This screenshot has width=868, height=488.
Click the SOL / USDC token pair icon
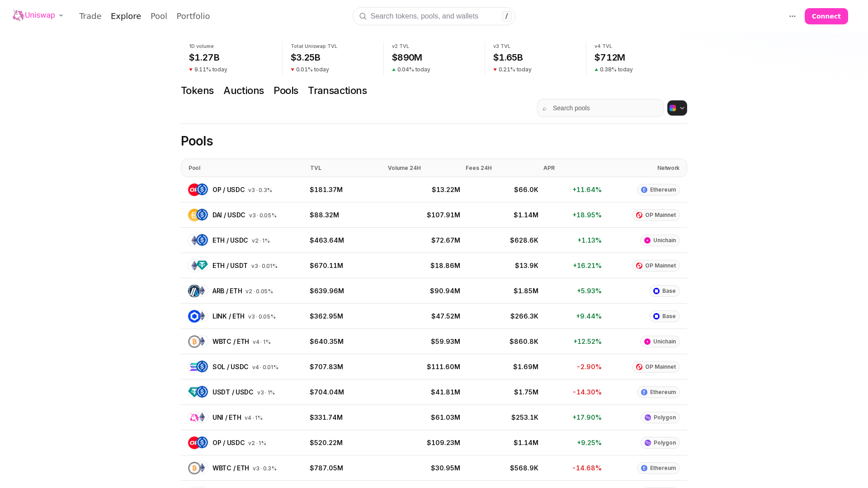(198, 367)
